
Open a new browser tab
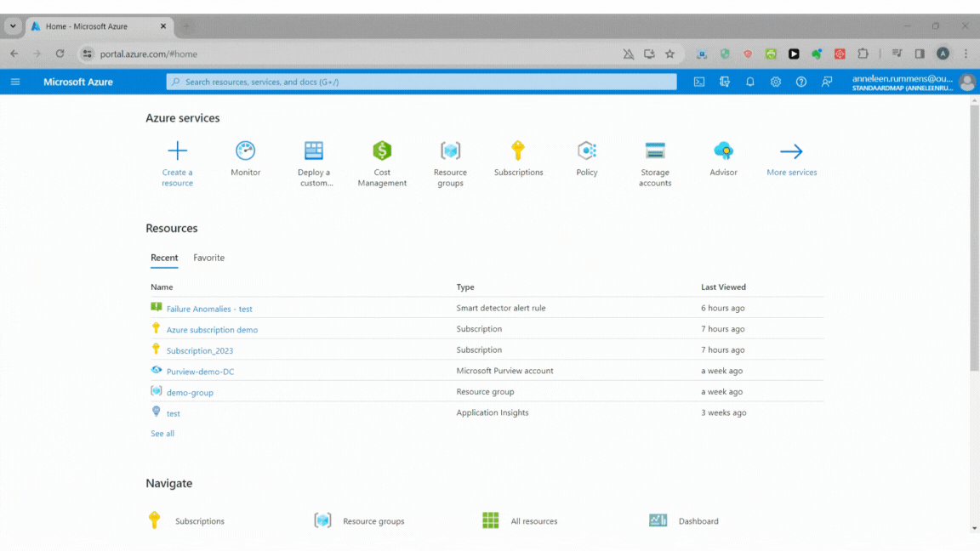coord(186,26)
